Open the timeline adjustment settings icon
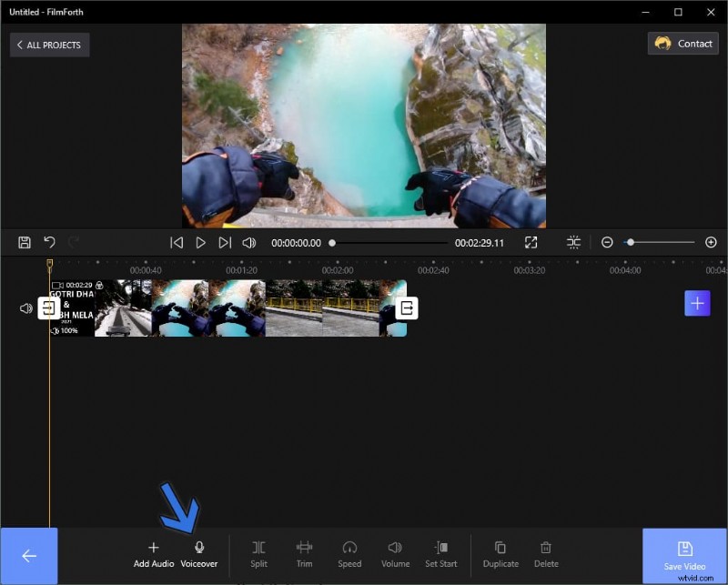This screenshot has height=585, width=728. 574,242
